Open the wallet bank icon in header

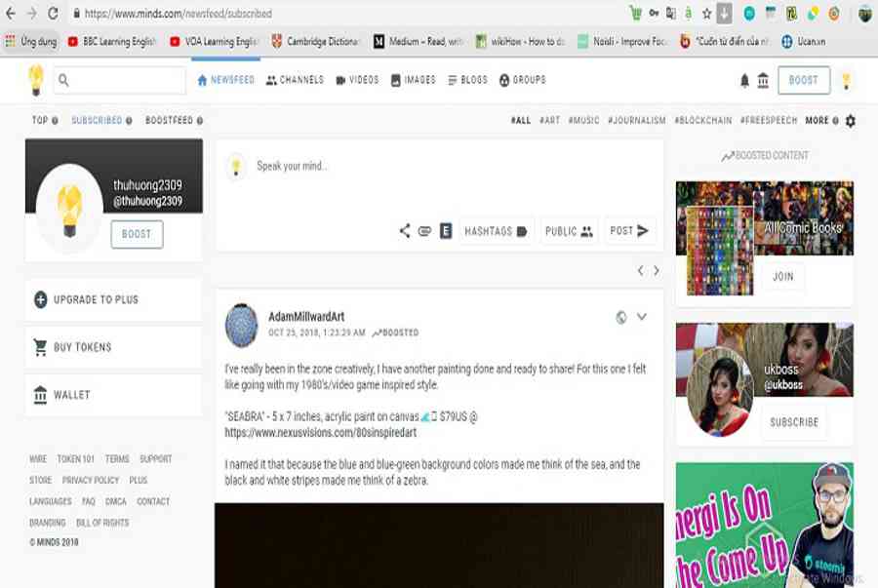coord(763,81)
